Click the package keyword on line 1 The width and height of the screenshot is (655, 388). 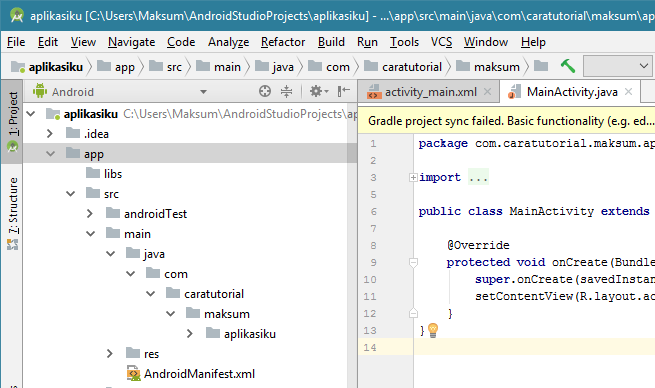pos(443,143)
